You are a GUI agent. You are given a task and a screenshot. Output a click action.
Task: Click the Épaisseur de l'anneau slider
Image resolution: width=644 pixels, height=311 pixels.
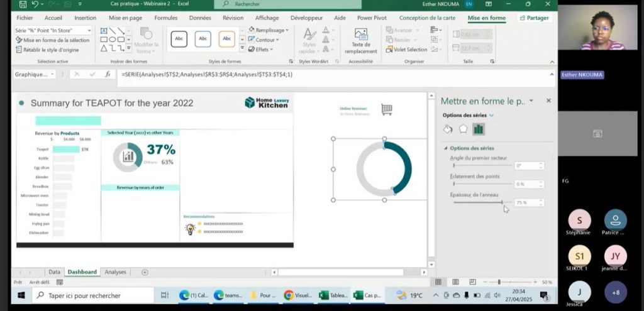pyautogui.click(x=482, y=202)
